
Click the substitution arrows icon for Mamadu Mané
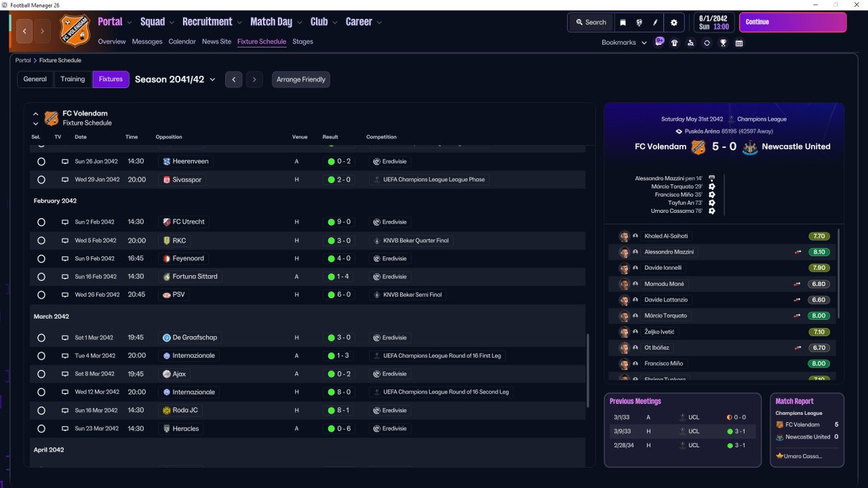798,284
